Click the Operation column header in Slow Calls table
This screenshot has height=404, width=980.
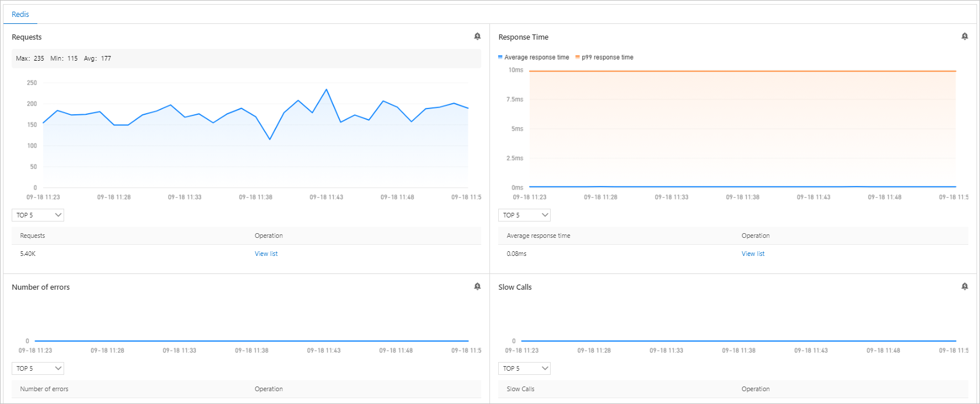[x=755, y=389]
